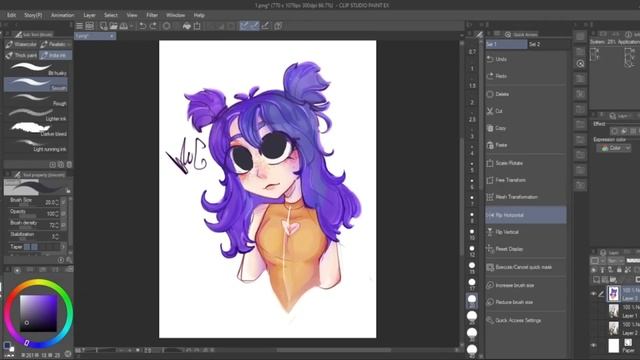Select the Bit husky brush
The height and width of the screenshot is (360, 640).
(36, 69)
